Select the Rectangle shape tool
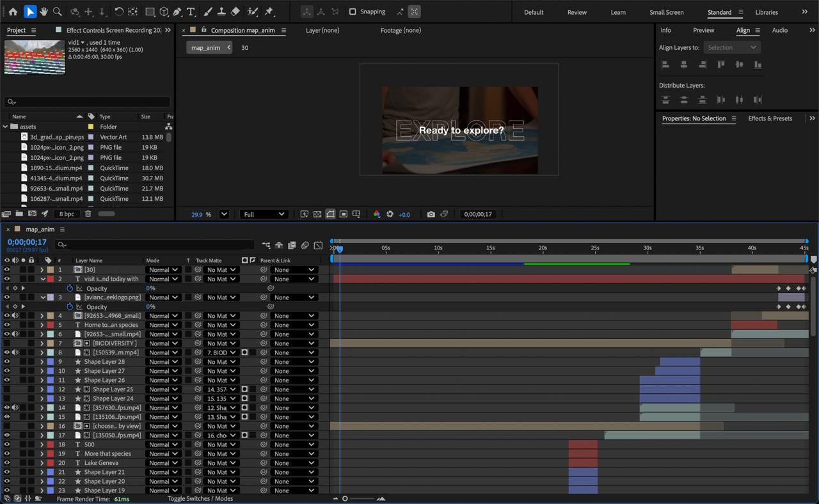819x504 pixels. point(150,12)
